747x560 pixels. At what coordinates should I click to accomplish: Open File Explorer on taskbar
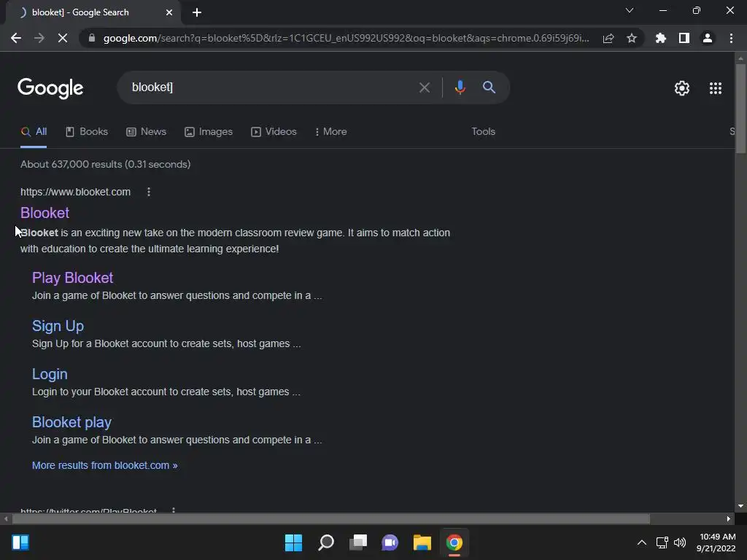[x=422, y=542]
